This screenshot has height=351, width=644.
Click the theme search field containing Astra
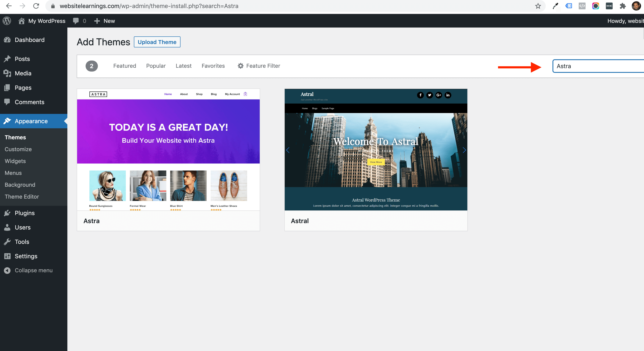coord(598,66)
